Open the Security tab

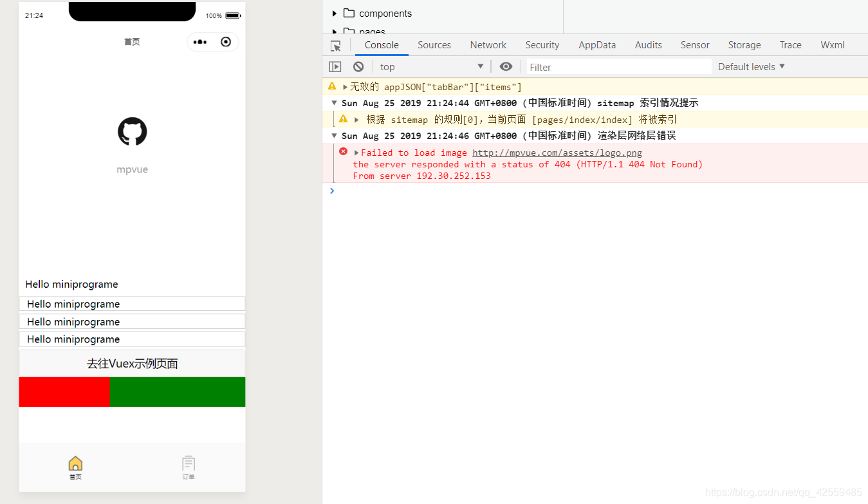(542, 45)
